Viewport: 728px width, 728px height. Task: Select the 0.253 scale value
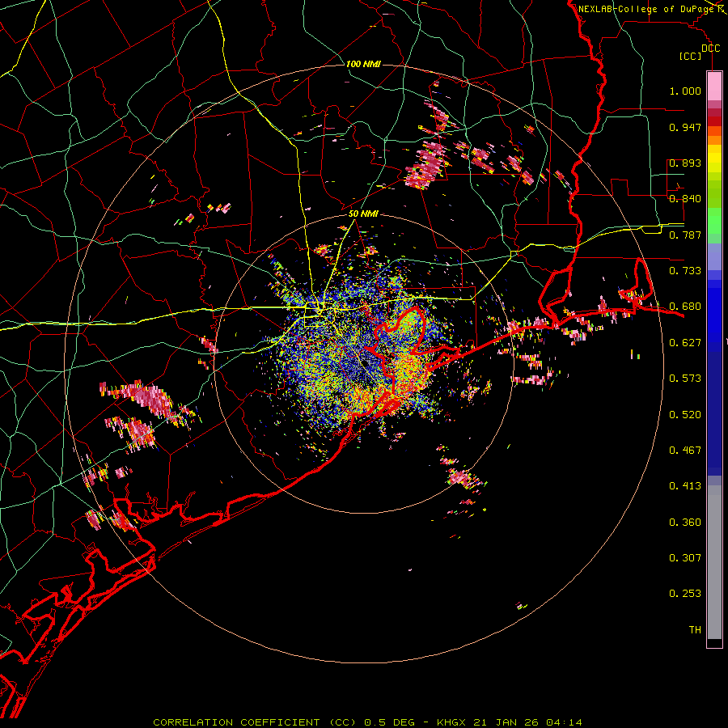(x=685, y=594)
